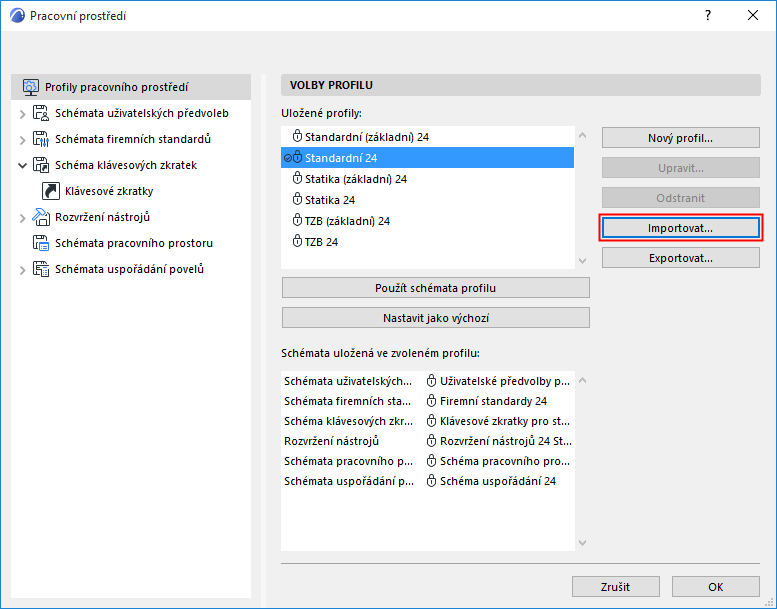Click the Schémata uživatelských předvoleb icon
The height and width of the screenshot is (609, 777).
(x=41, y=113)
